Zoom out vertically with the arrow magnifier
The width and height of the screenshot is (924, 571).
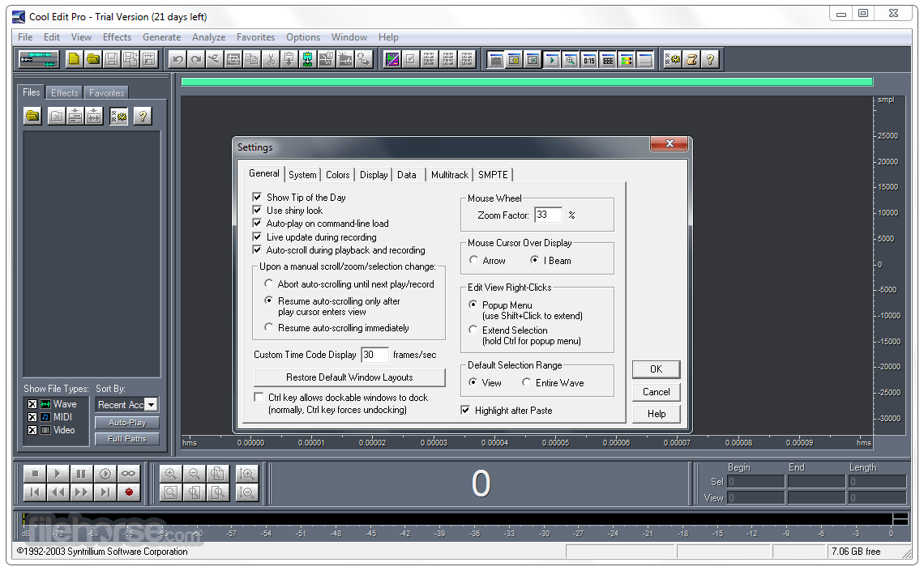click(x=247, y=492)
